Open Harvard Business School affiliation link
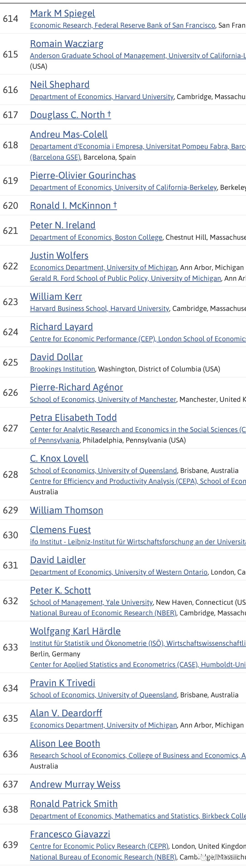Image resolution: width=246 pixels, height=868 pixels. 99,309
